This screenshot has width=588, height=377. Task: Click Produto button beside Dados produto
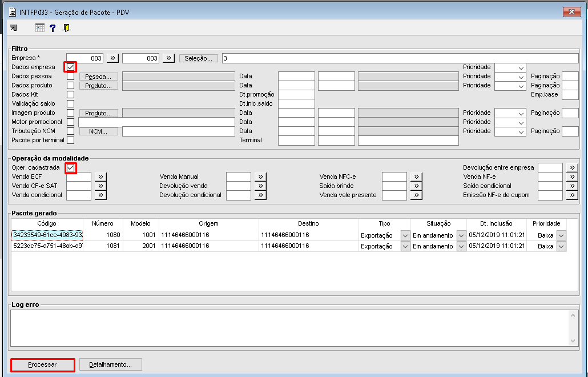tap(98, 86)
